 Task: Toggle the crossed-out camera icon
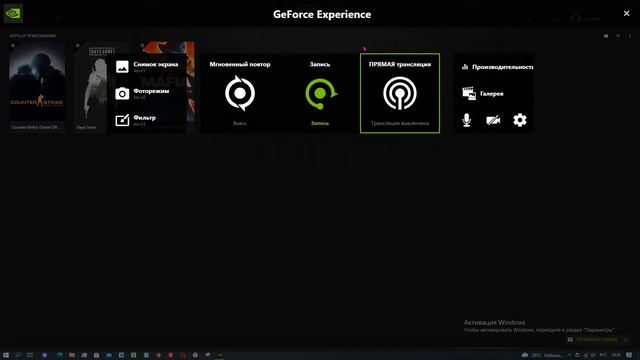pyautogui.click(x=493, y=120)
